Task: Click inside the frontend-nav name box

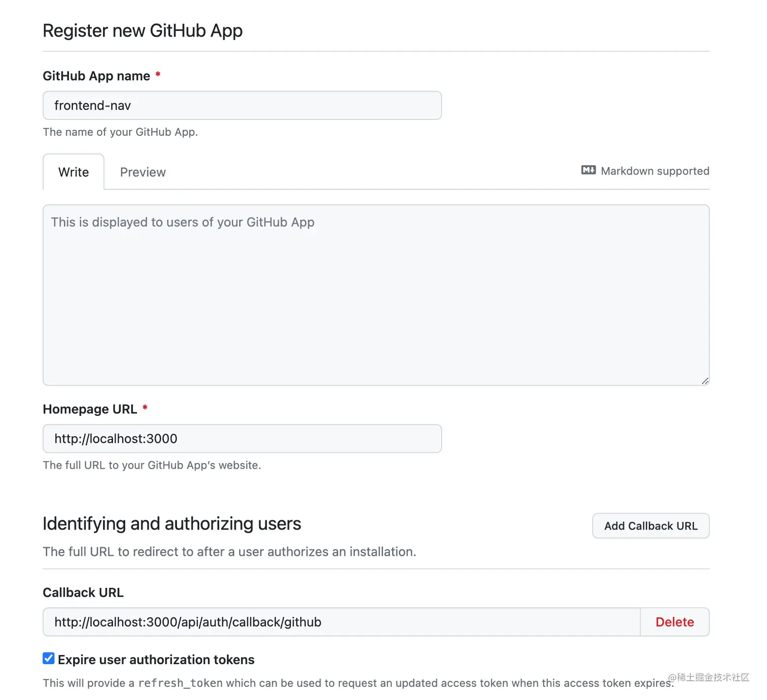Action: pyautogui.click(x=242, y=106)
